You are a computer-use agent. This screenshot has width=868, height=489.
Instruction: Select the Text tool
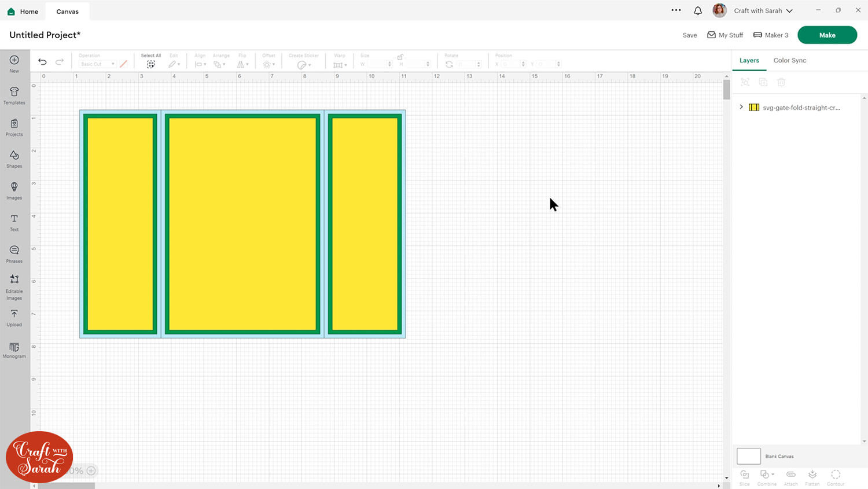14,222
